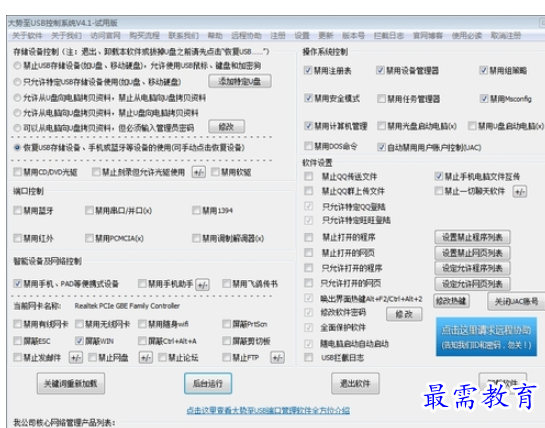Uncheck 禁用安全模式 checkbox
Screen dimensions: 545x428
pos(308,98)
